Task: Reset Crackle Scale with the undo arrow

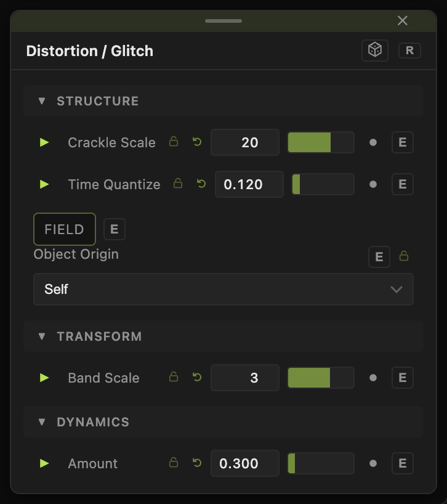Action: pos(197,142)
